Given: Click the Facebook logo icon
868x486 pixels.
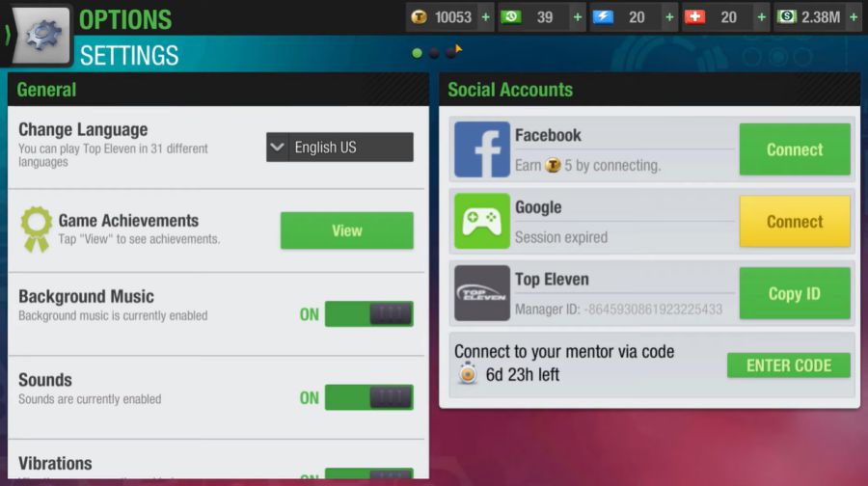Looking at the screenshot, I should click(482, 149).
